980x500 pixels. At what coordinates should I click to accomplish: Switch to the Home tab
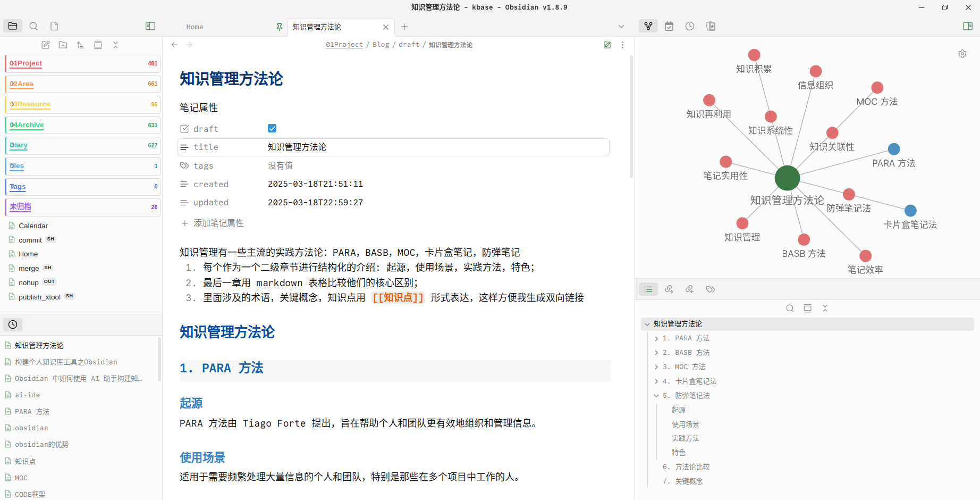(x=195, y=27)
